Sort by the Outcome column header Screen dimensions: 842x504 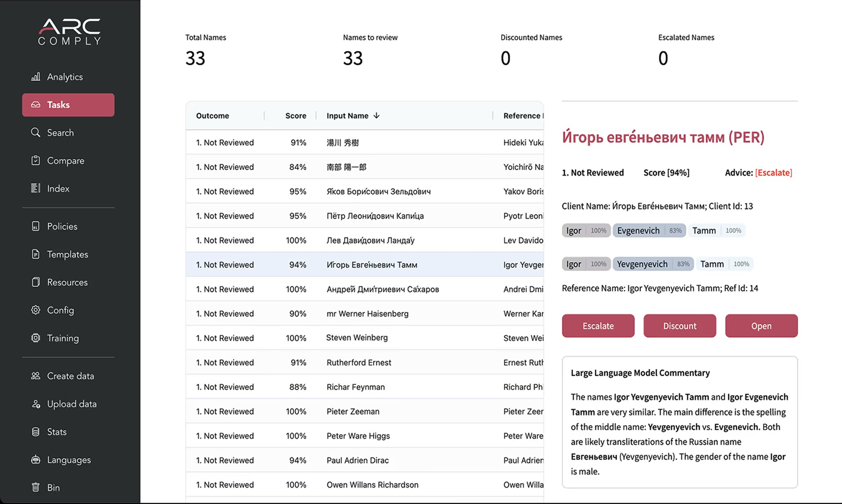coord(212,116)
